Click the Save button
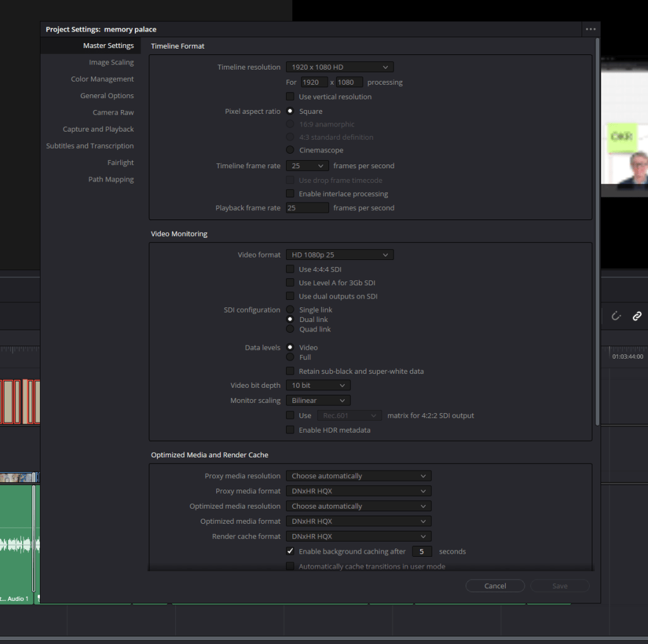The image size is (648, 644). pyautogui.click(x=560, y=586)
